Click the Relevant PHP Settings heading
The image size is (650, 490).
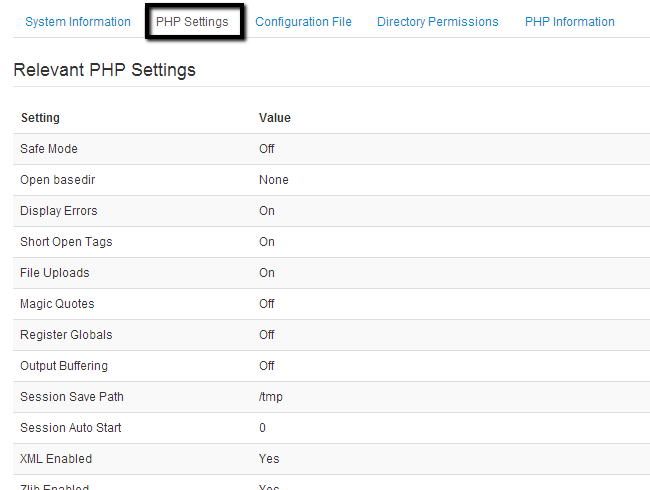[104, 70]
